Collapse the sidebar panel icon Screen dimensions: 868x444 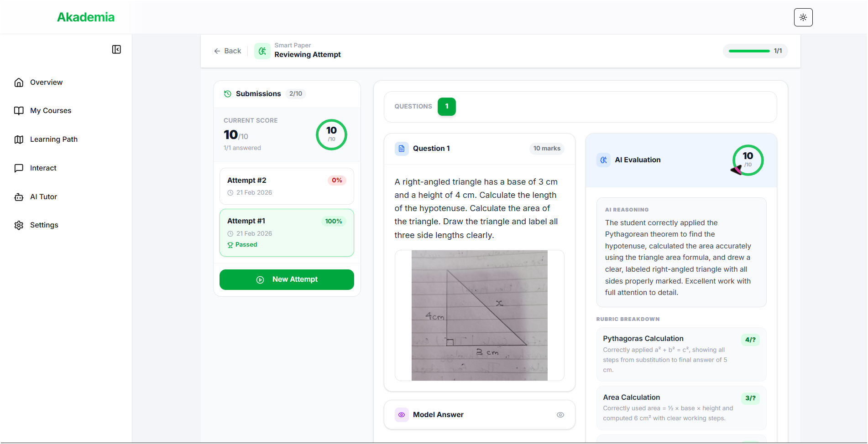click(x=116, y=49)
